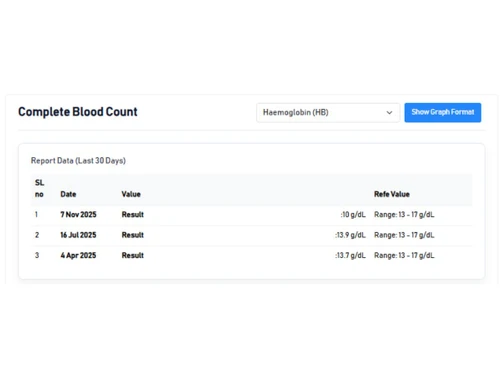Click the 'Date' column header
This screenshot has width=500, height=375.
[x=68, y=194]
